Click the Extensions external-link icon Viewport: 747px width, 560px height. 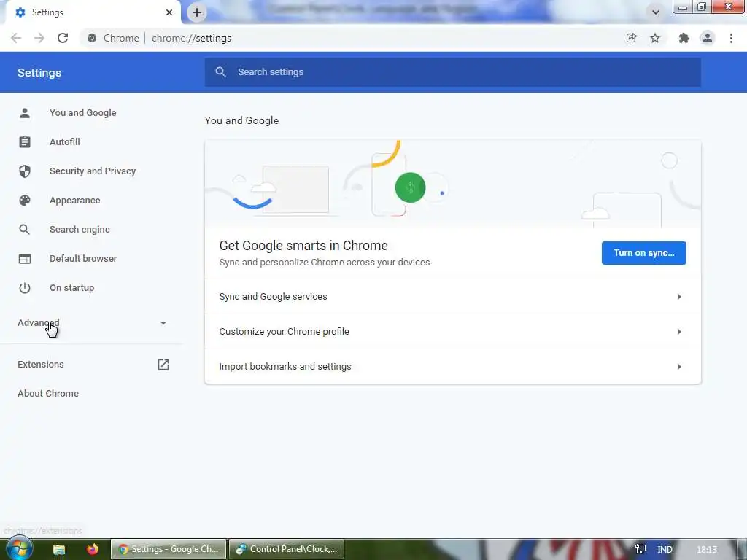point(163,365)
